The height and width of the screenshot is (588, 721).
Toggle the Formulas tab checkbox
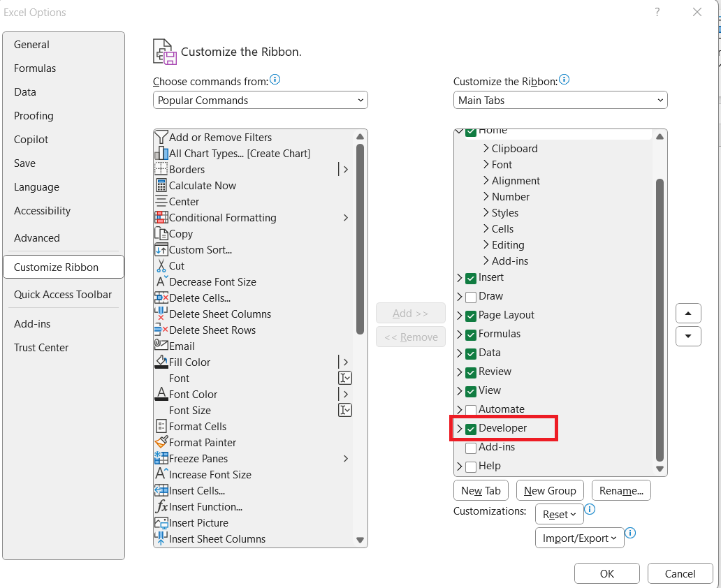pos(470,335)
